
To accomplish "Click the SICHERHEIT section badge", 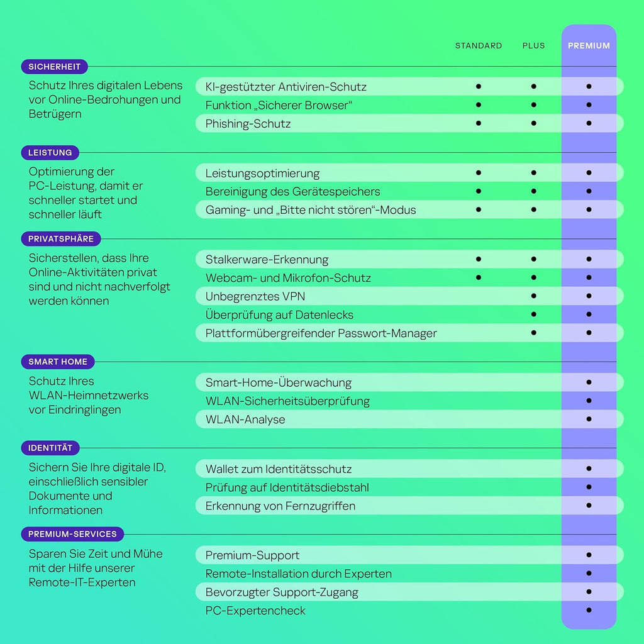I will click(55, 67).
